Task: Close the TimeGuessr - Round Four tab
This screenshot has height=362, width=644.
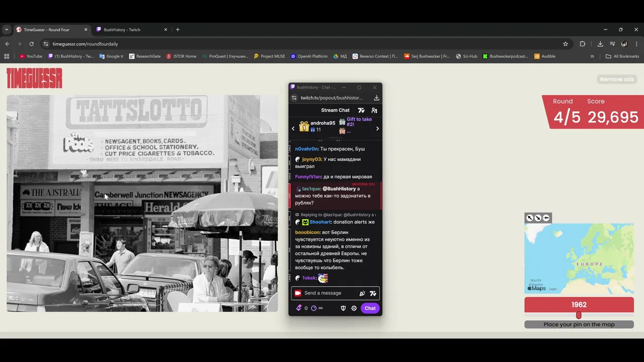Action: pos(86,30)
